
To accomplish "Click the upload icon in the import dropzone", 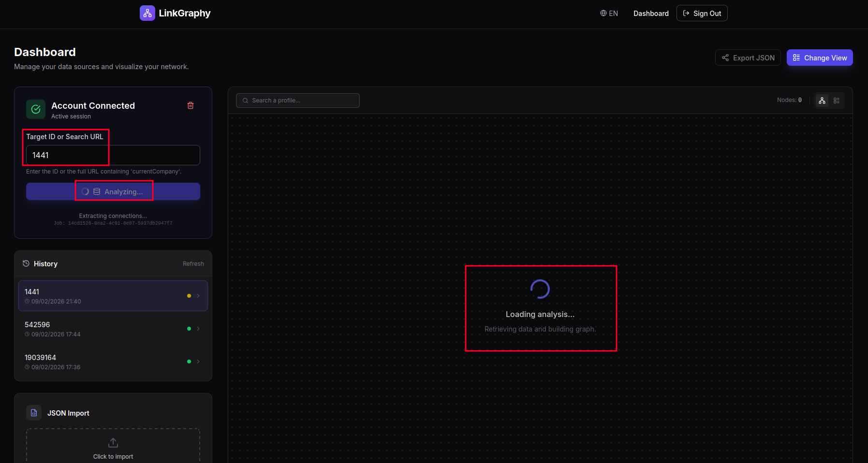I will pyautogui.click(x=113, y=443).
